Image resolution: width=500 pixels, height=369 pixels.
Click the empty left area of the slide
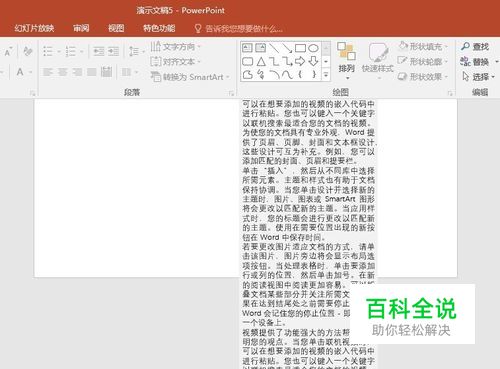(x=137, y=188)
